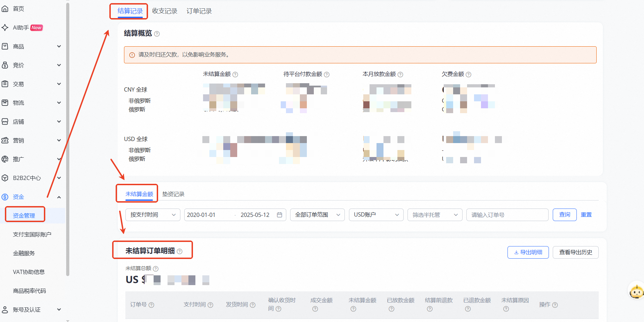This screenshot has height=322, width=644.
Task: Click the 导出明细 export button
Action: coord(528,252)
